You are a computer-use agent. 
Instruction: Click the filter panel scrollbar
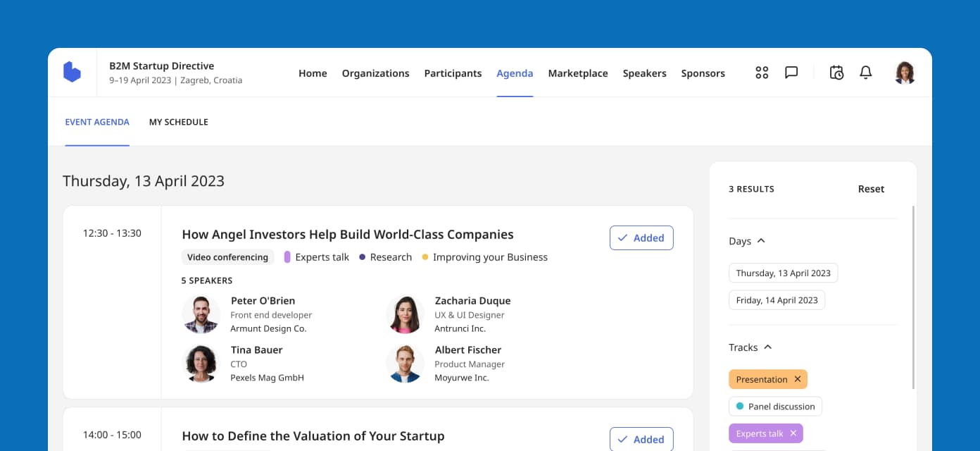click(x=913, y=297)
